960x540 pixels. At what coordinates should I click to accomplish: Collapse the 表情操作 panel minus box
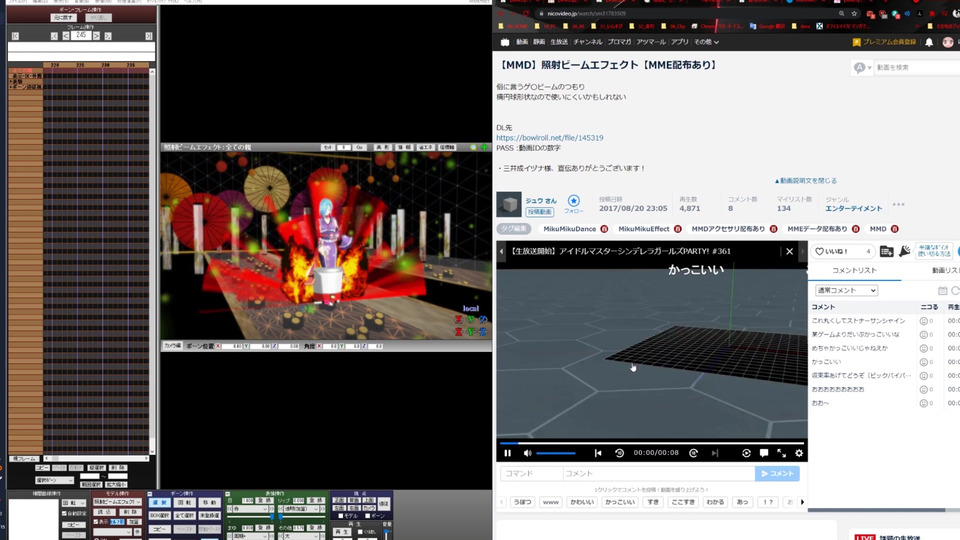tap(228, 493)
